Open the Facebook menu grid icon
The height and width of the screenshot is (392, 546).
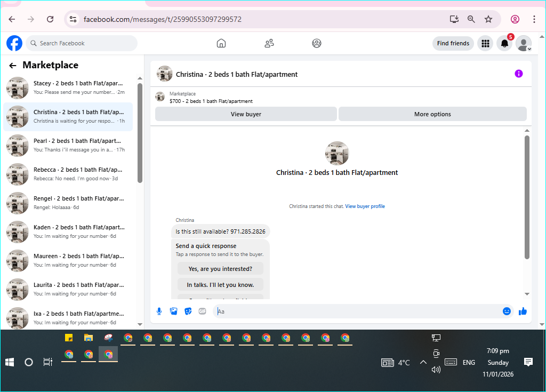pos(485,44)
